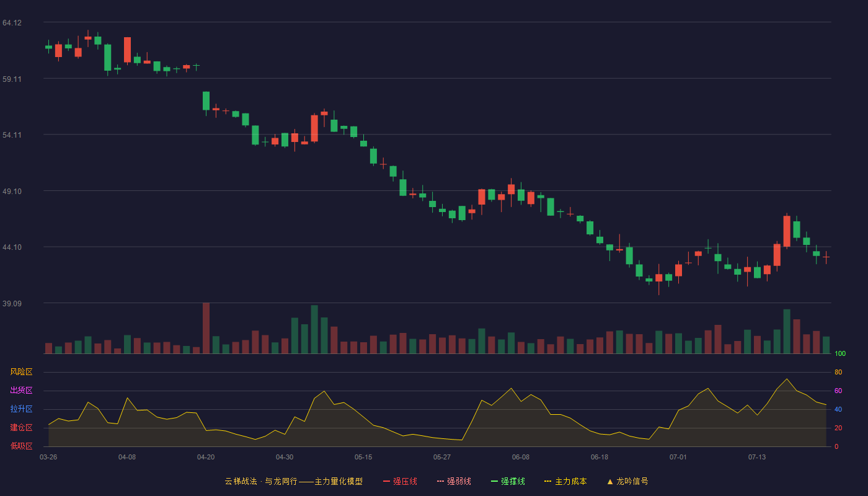The width and height of the screenshot is (868, 496).
Task: Click the 64.12 price axis label
Action: click(12, 23)
